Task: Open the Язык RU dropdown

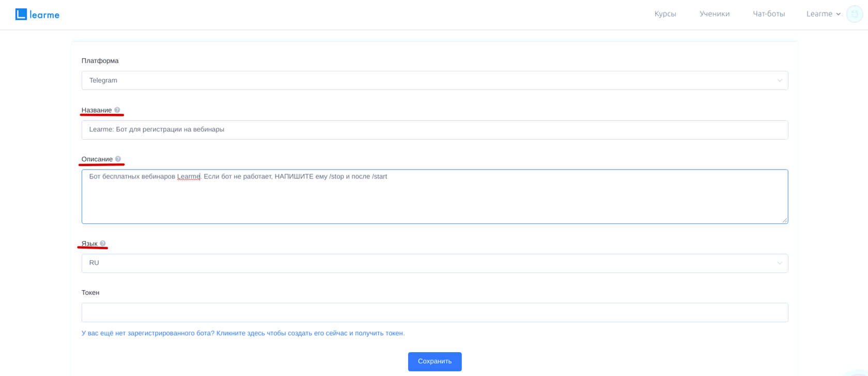Action: click(x=435, y=263)
